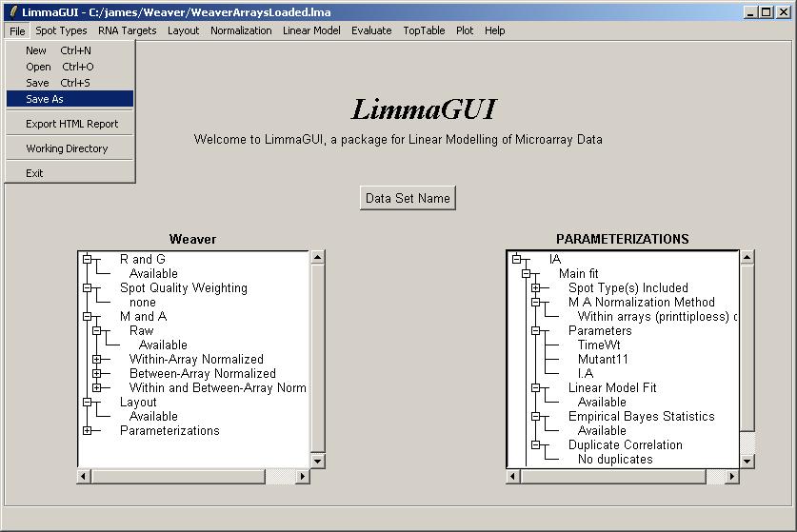This screenshot has width=797, height=532.
Task: Click the Working Directory menu entry
Action: (x=67, y=148)
